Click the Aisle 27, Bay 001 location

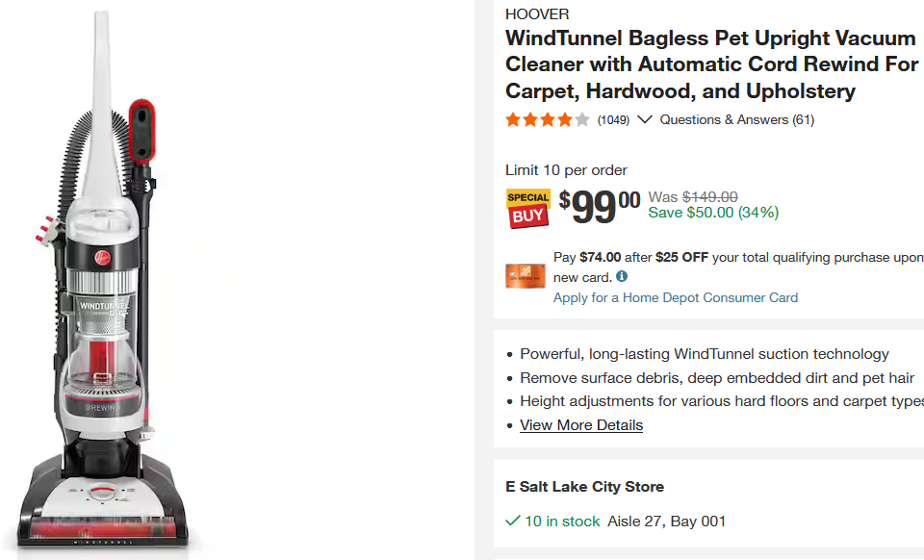666,522
